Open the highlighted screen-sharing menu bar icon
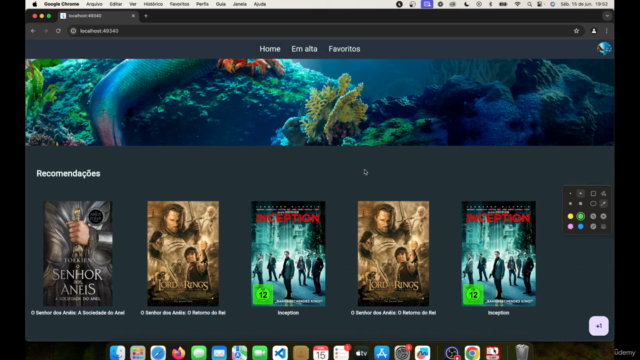This screenshot has height=360, width=640. (x=427, y=4)
